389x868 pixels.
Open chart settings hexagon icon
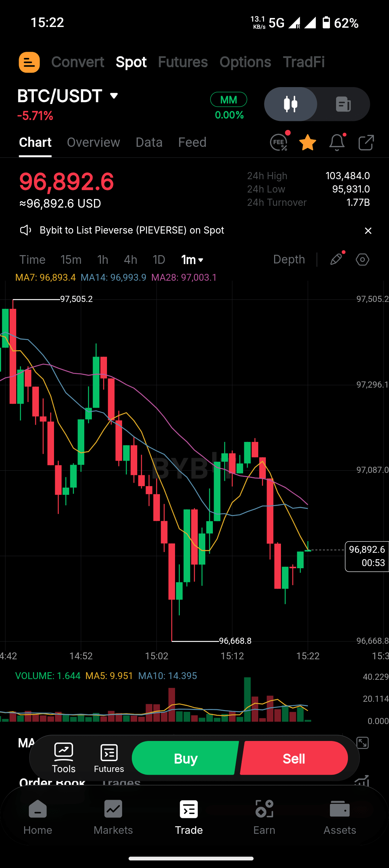pyautogui.click(x=362, y=259)
